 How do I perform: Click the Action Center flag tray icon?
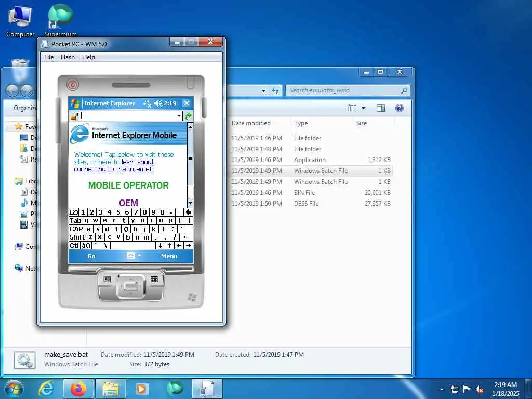point(467,389)
